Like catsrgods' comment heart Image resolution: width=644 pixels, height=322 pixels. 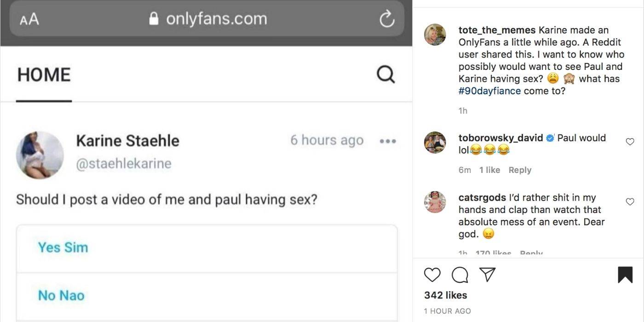tap(630, 201)
